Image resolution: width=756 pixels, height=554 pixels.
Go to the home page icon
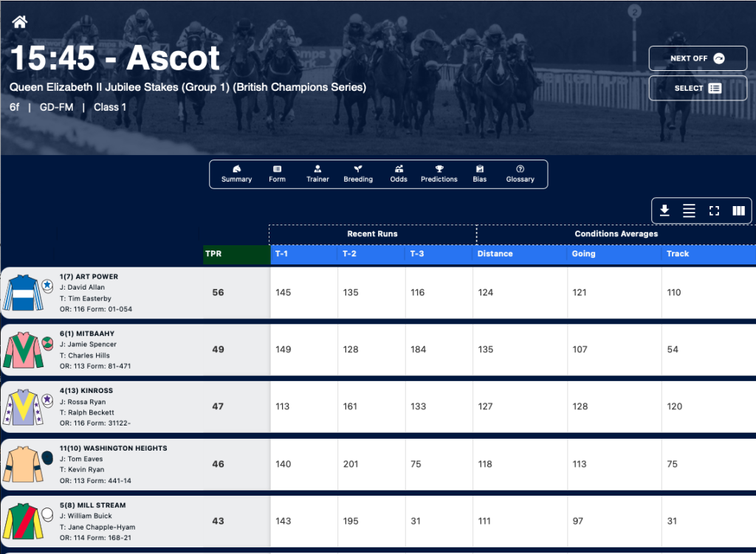(x=20, y=21)
